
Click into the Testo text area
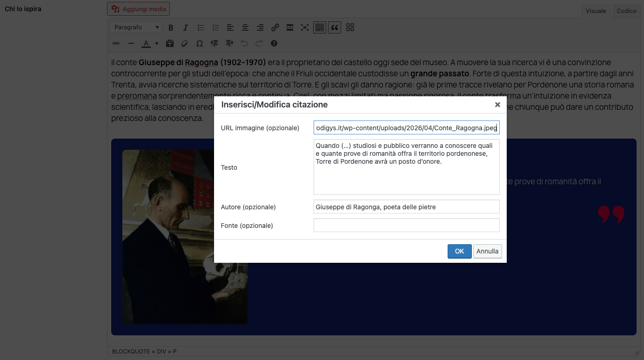click(407, 167)
